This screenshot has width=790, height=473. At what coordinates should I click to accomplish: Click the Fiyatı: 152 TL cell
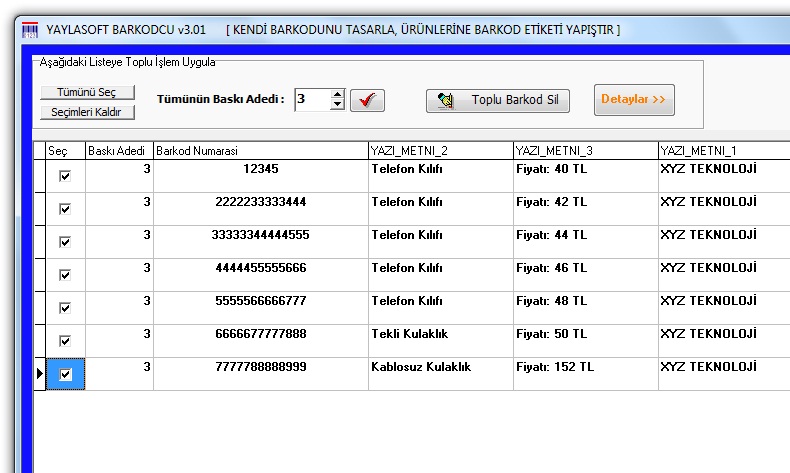(x=586, y=374)
